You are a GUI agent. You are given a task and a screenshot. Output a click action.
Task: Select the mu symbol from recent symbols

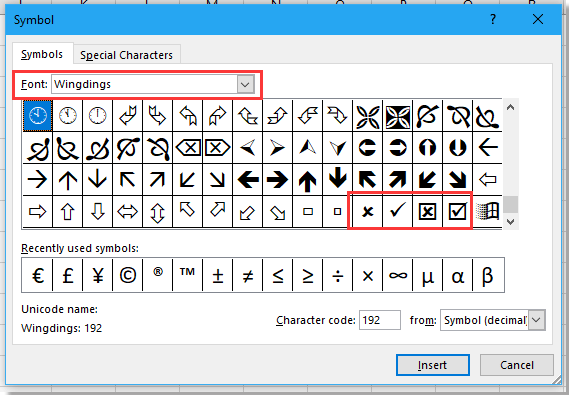427,275
